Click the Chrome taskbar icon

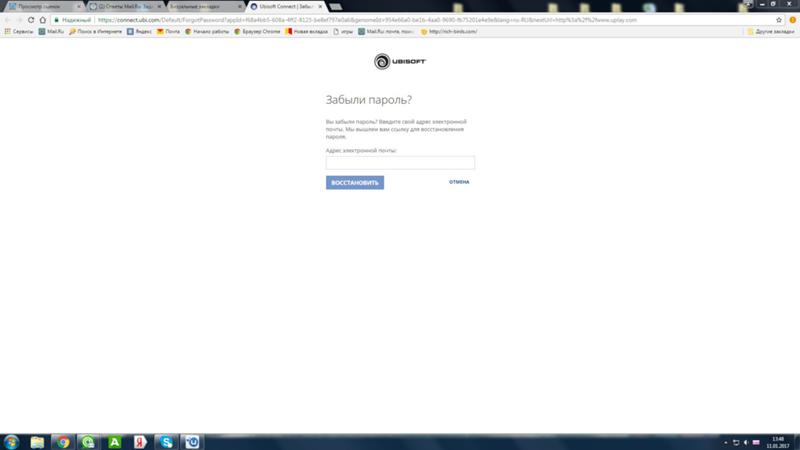63,442
